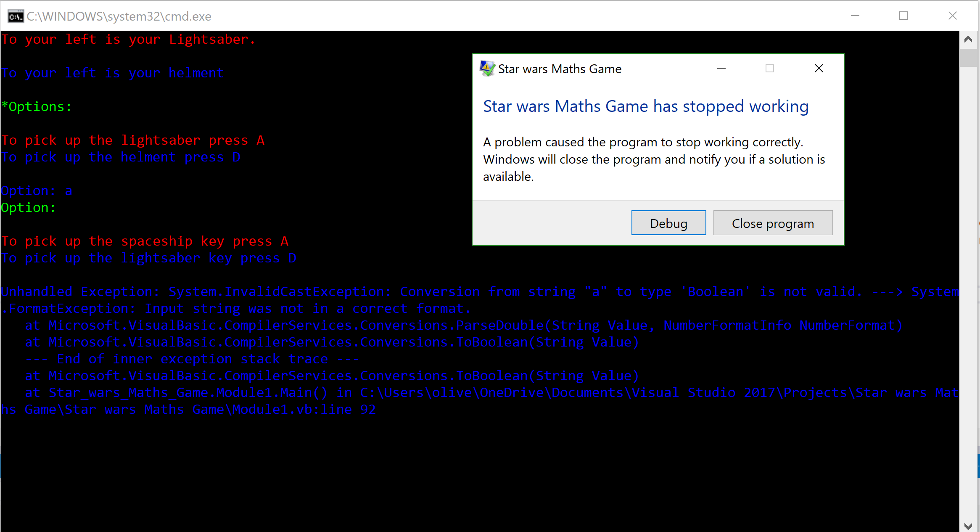Click the 'To pick up the lightsaber press A' line
The width and height of the screenshot is (980, 532).
pos(133,140)
